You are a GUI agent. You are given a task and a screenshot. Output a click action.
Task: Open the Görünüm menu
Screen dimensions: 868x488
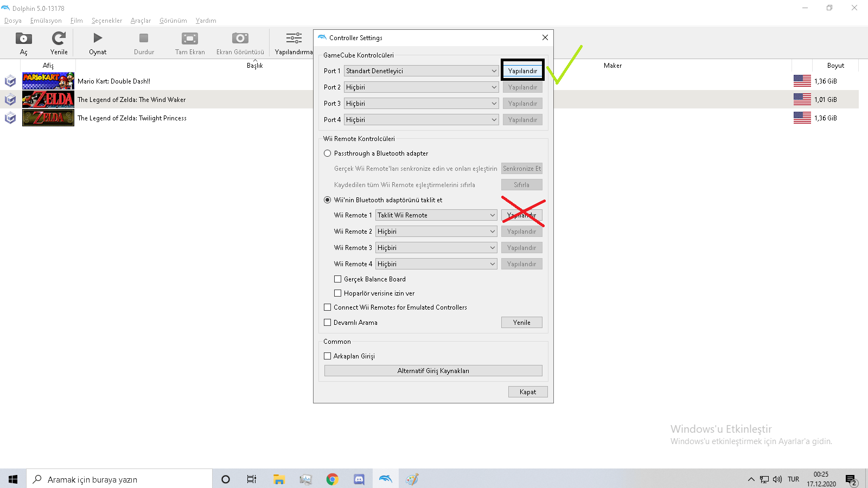[x=173, y=21]
